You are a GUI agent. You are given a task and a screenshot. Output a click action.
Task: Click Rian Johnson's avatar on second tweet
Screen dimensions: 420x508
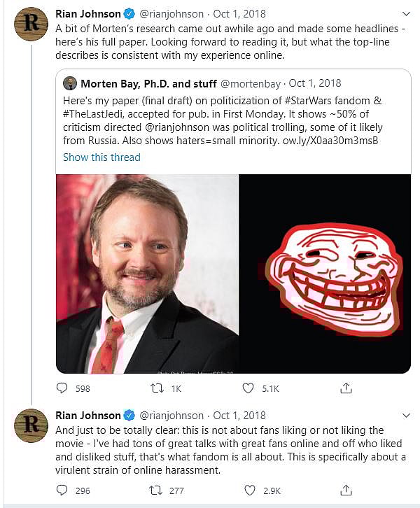pyautogui.click(x=31, y=425)
